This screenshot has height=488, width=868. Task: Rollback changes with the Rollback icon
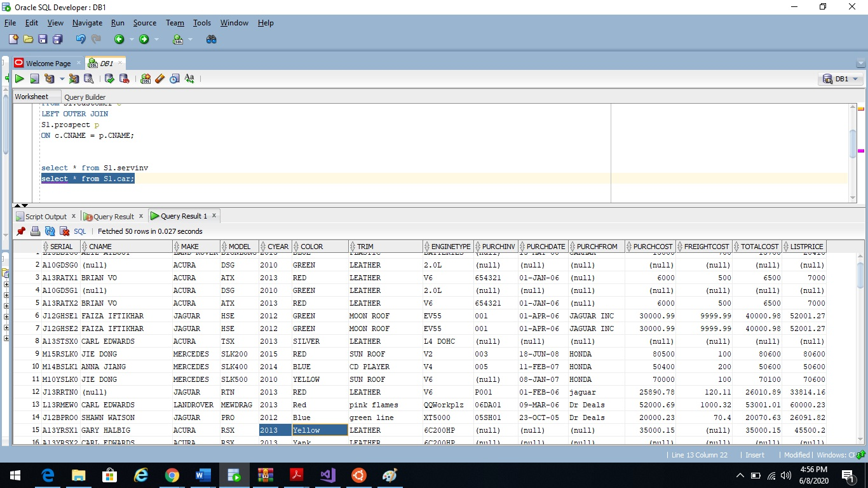pyautogui.click(x=125, y=78)
